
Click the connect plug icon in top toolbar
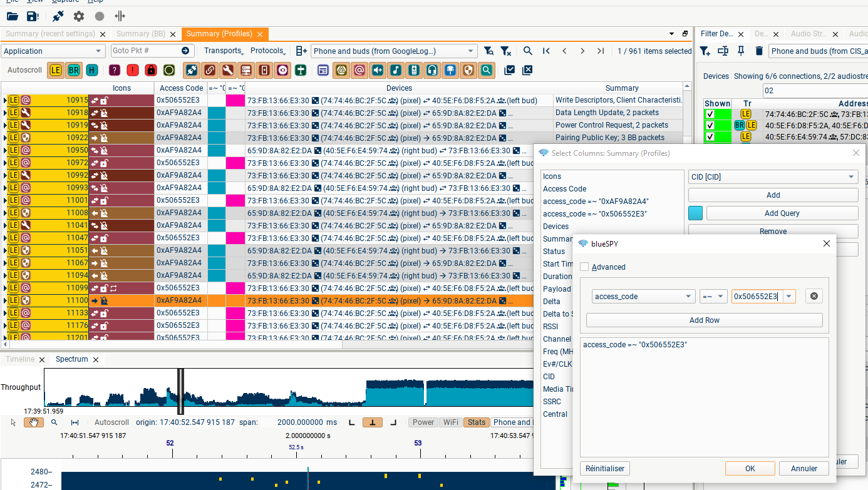(x=58, y=16)
